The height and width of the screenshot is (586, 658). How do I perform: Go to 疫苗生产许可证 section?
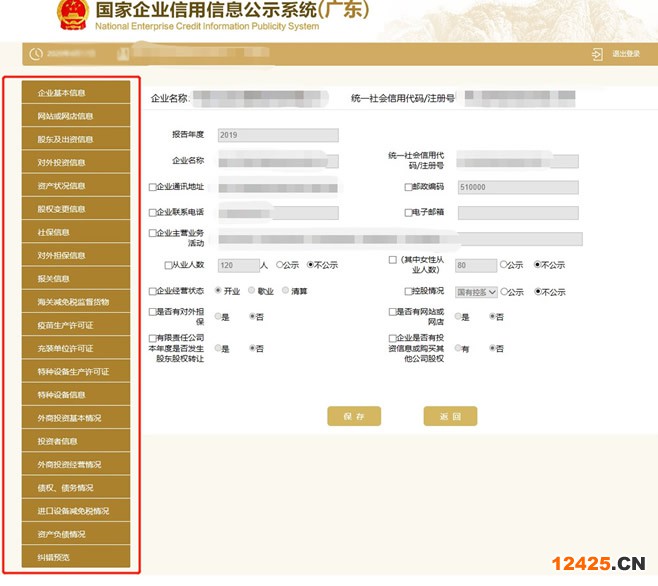pyautogui.click(x=76, y=325)
